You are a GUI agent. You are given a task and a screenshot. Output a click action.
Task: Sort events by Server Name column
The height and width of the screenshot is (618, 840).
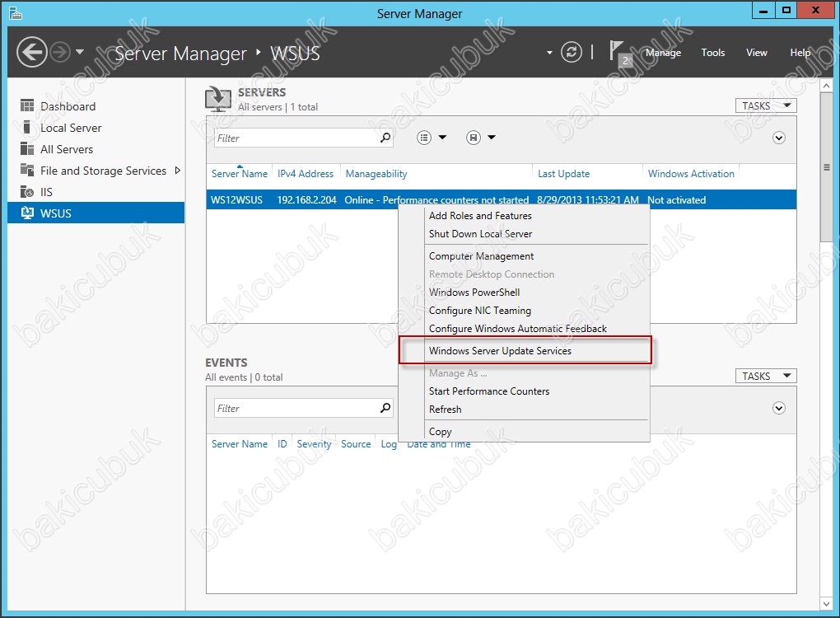tap(239, 444)
